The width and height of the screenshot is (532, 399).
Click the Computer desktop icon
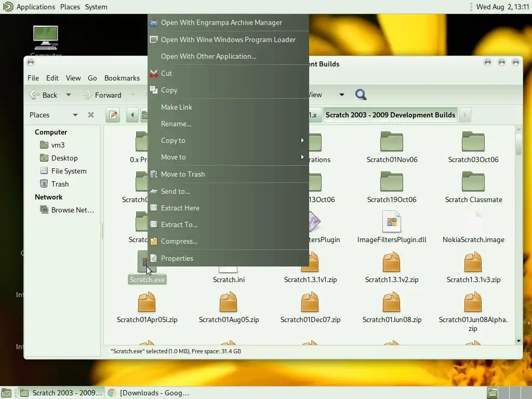point(46,37)
